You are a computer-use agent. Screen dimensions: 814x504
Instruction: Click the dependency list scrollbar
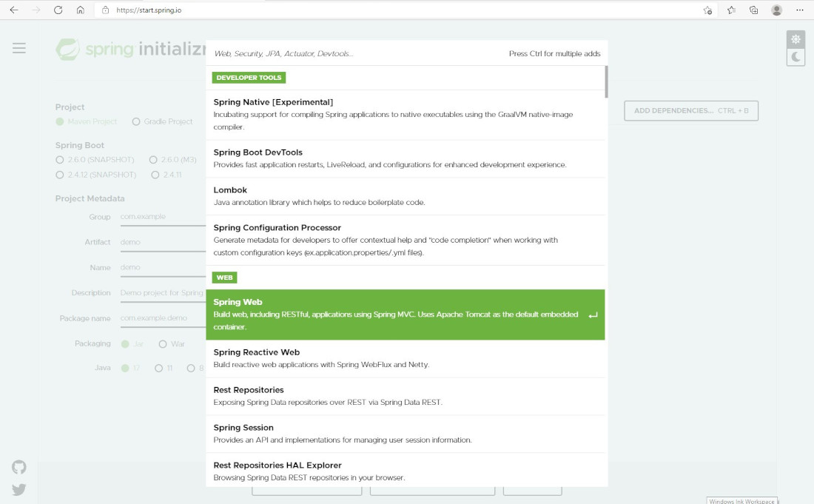click(606, 82)
